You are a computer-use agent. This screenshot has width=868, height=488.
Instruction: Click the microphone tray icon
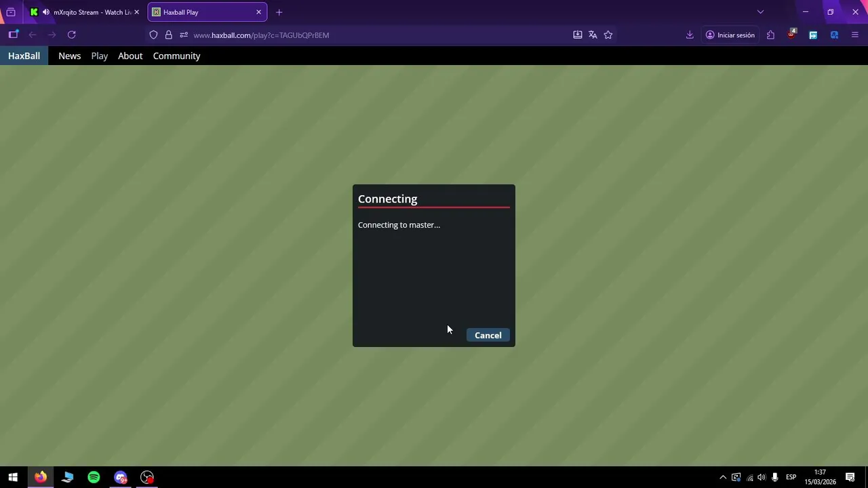click(x=774, y=477)
